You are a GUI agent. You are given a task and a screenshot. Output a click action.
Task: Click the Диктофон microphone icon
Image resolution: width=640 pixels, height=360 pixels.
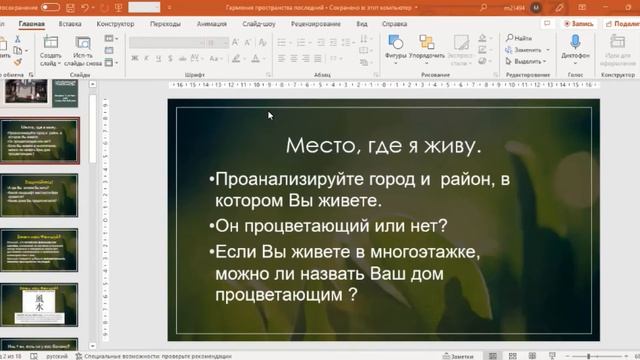(x=575, y=42)
